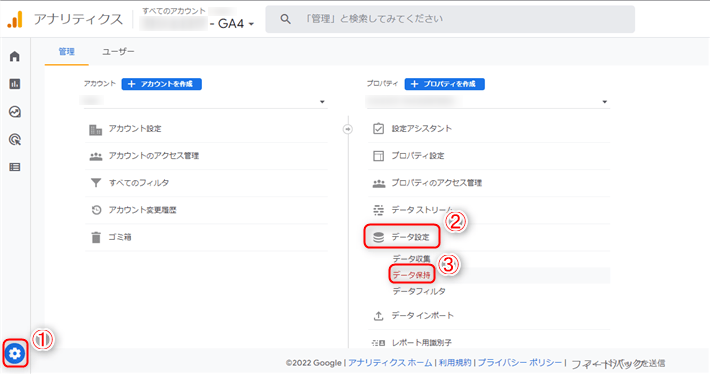Click the レポート用識別子 text
710x374 pixels.
coord(422,343)
